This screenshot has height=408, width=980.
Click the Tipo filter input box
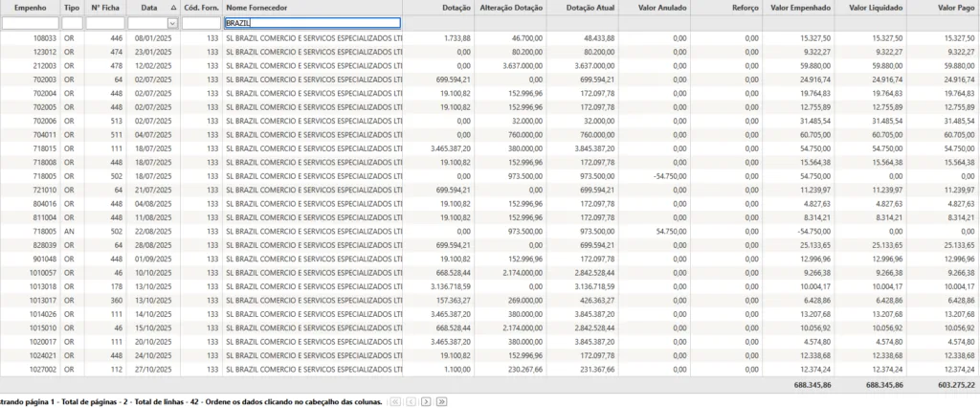pyautogui.click(x=72, y=23)
